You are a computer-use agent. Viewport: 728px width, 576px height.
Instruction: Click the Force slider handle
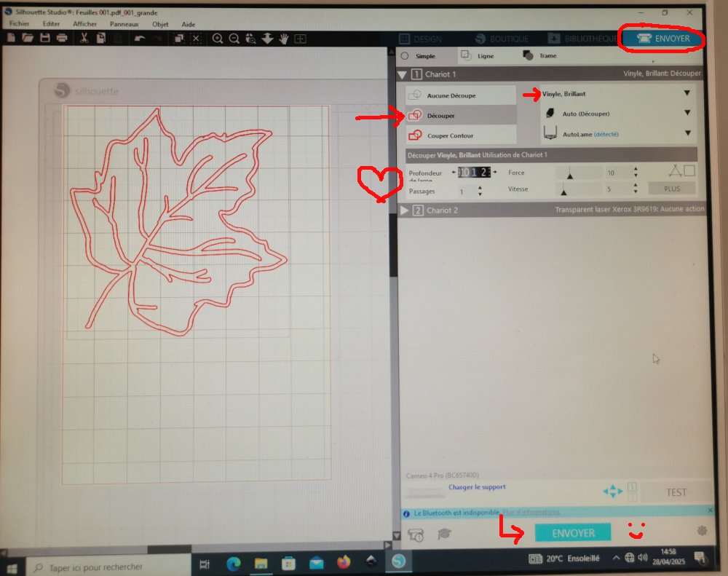pos(570,174)
